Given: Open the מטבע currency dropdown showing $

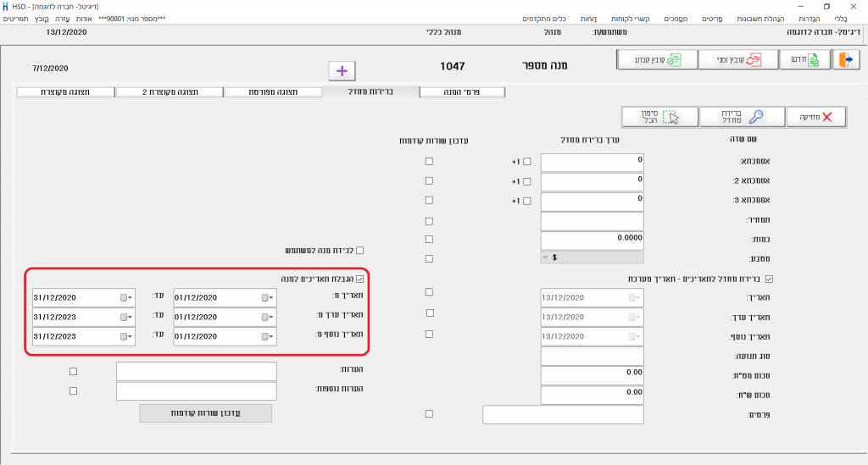Looking at the screenshot, I should [593, 257].
